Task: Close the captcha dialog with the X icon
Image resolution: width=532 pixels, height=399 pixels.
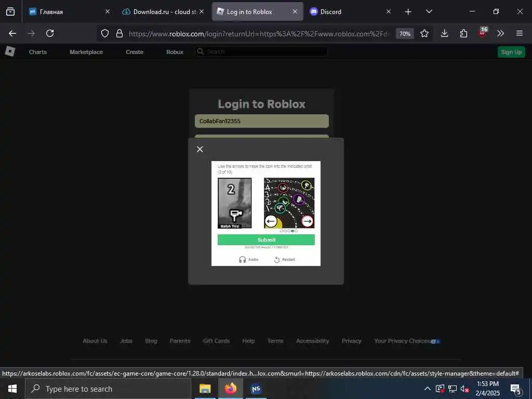Action: click(200, 149)
